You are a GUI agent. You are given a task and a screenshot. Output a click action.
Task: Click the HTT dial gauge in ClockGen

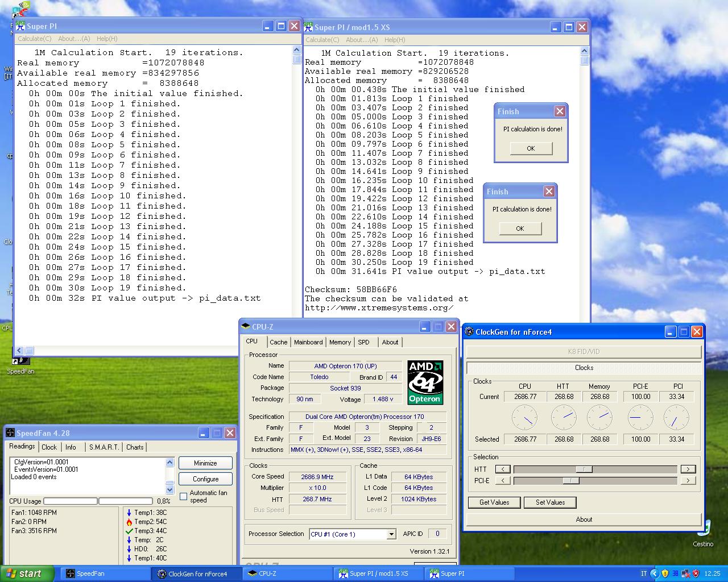coord(564,418)
